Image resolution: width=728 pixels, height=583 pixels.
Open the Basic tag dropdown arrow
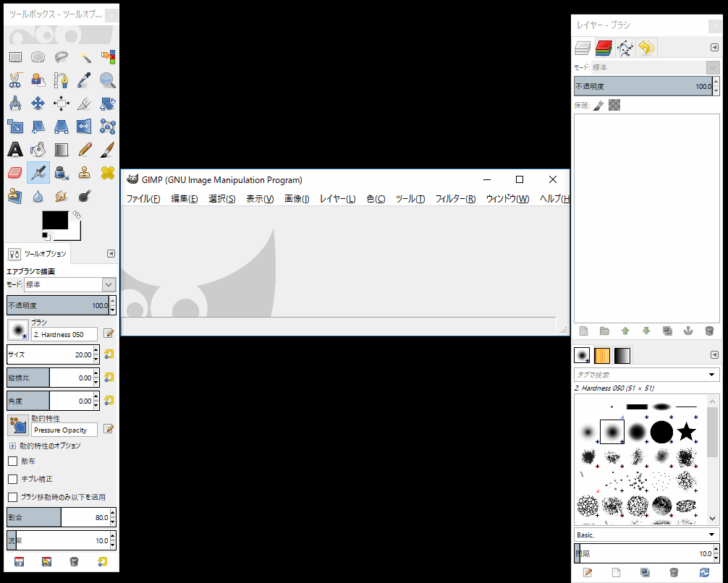(x=712, y=535)
